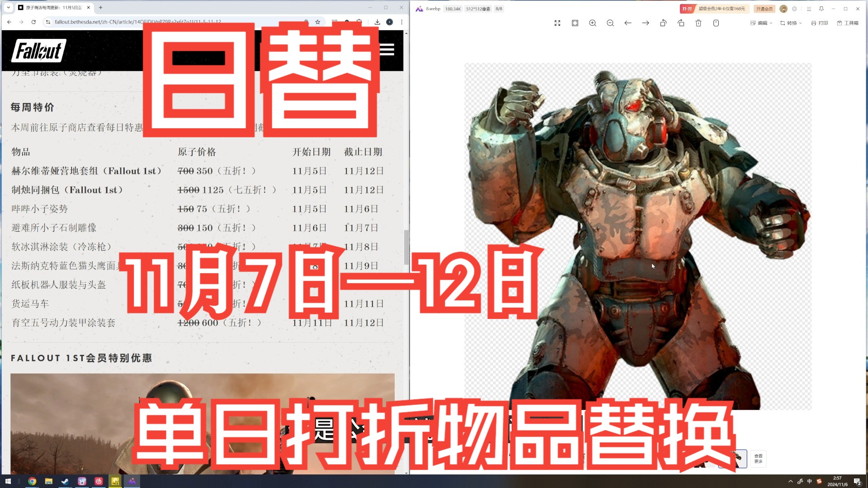Click the user avatar in image viewer
868x488 pixels.
tap(783, 9)
